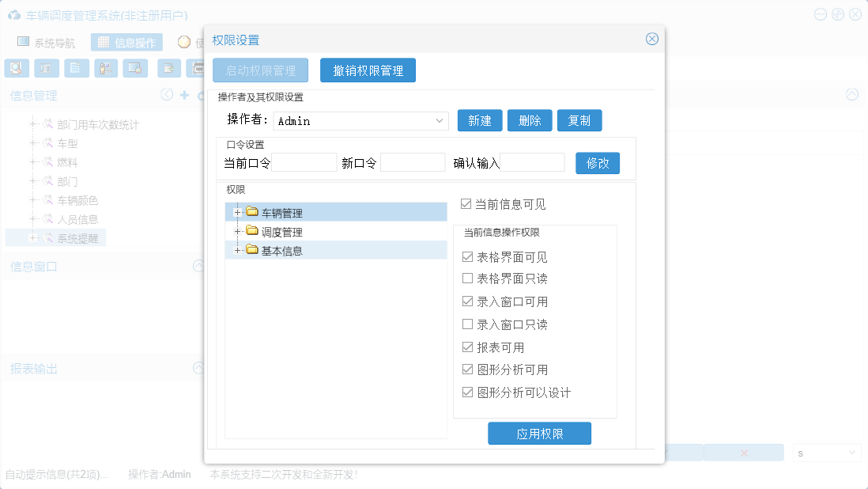
Task: Select the 信息操作 tab
Action: pyautogui.click(x=126, y=43)
